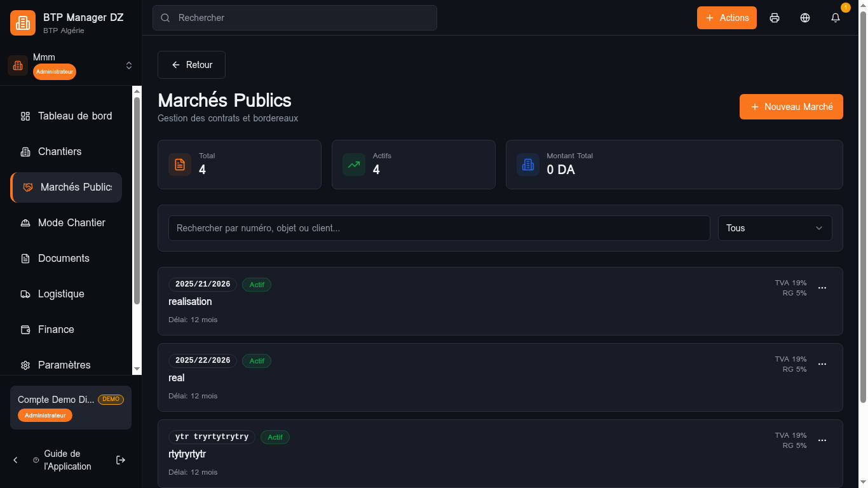The image size is (868, 488).
Task: Click the Nouveau Marché button
Action: point(791,107)
